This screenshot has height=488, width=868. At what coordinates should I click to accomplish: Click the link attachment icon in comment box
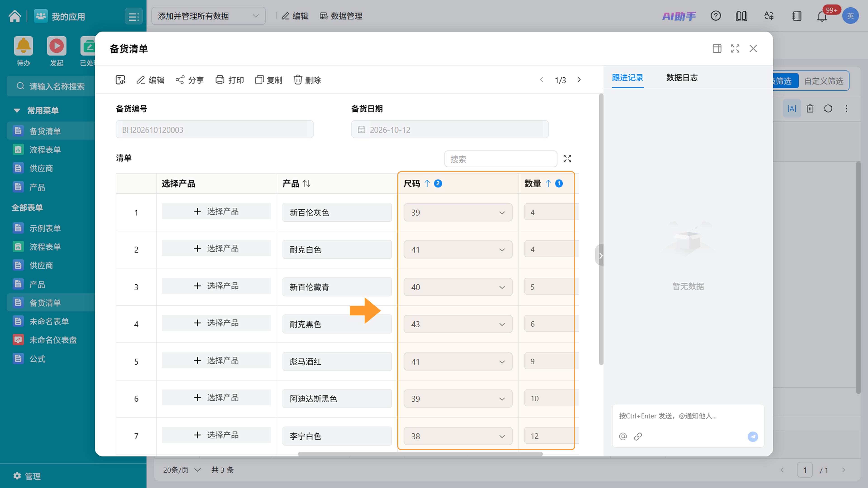pyautogui.click(x=638, y=436)
